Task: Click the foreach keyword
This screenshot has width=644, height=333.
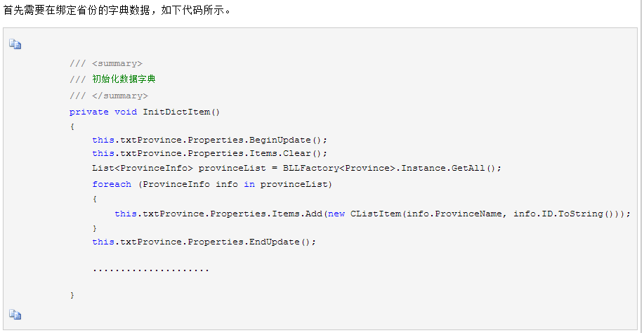Action: coord(112,184)
